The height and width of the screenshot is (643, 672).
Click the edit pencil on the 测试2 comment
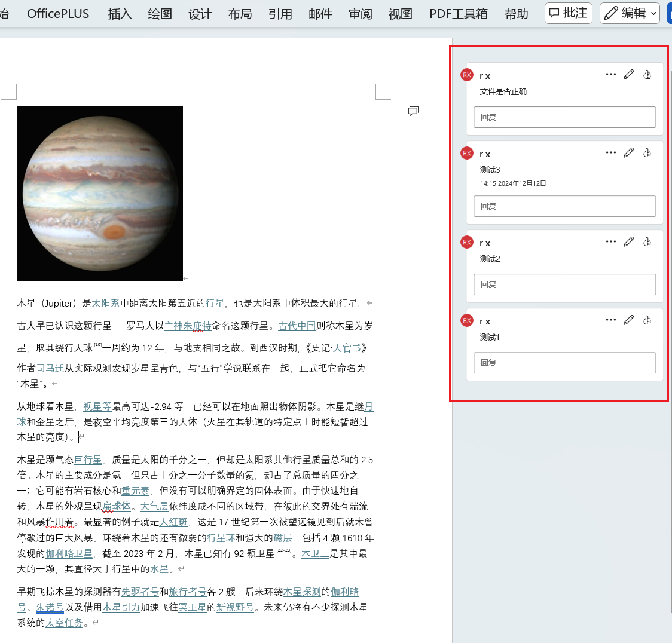click(628, 241)
